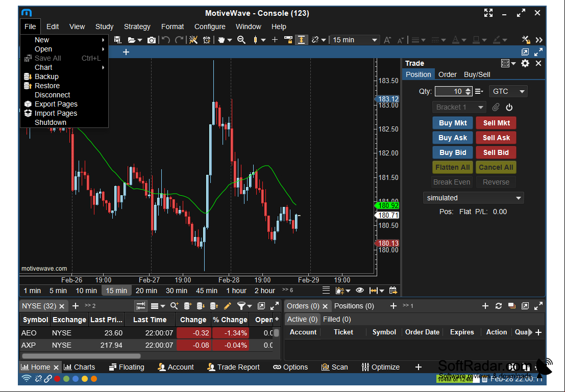
Task: Select the 2 hour bar size button
Action: [x=265, y=291]
